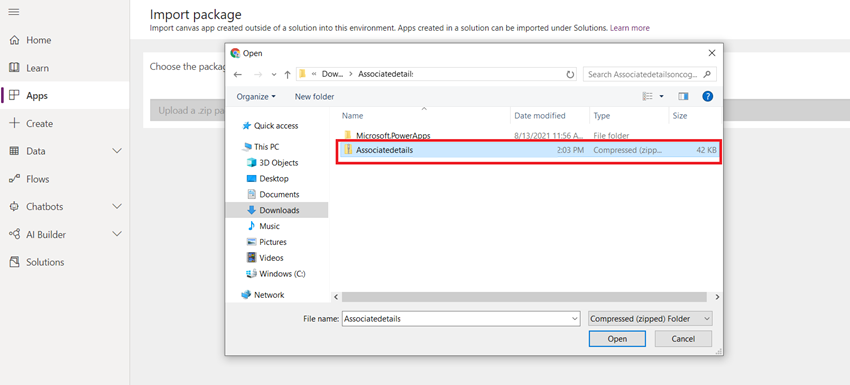Open the hamburger navigation menu
Image resolution: width=850 pixels, height=385 pixels.
(x=15, y=11)
